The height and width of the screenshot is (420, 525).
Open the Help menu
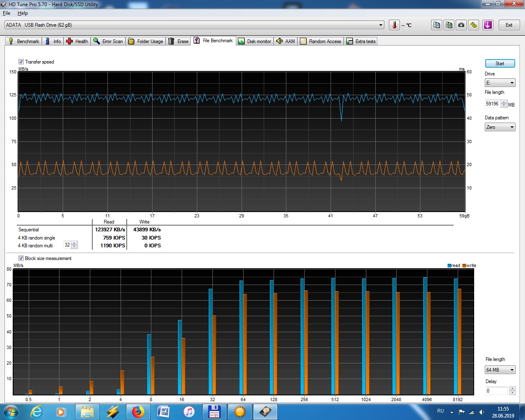tap(23, 13)
